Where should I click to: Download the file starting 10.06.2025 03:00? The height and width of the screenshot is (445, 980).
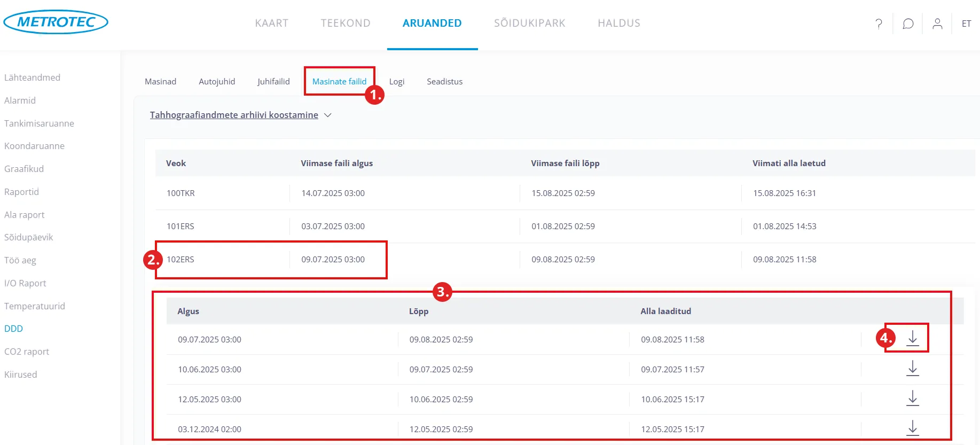click(x=912, y=369)
